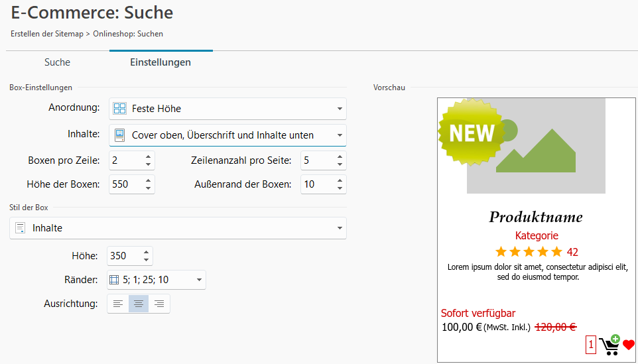Viewport: 638px width, 364px height.
Task: Decrease Zeilenanzahl pro Seite with the down arrow
Action: point(340,164)
